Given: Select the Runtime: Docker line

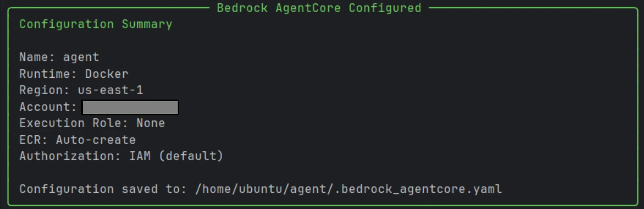Looking at the screenshot, I should click(74, 74).
